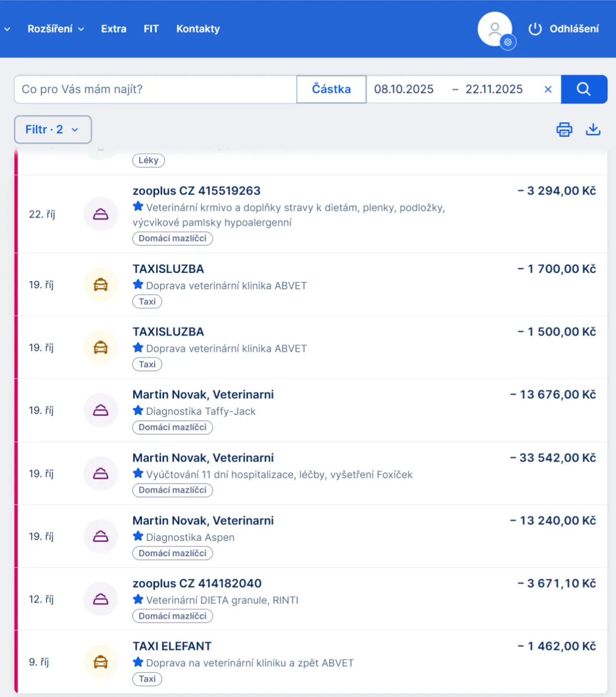Edit the start date 08.10.2025
This screenshot has height=697, width=616.
[x=404, y=89]
